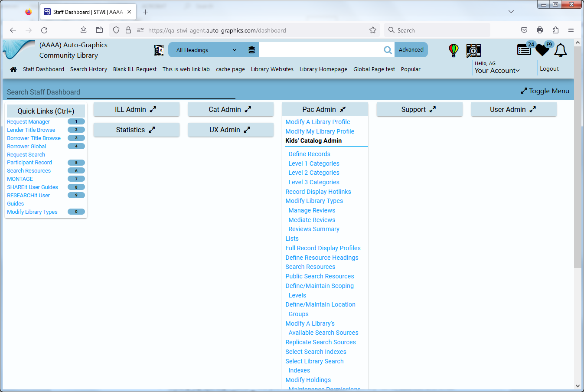The width and height of the screenshot is (584, 392).
Task: Click the main catalog search input
Action: [x=320, y=50]
